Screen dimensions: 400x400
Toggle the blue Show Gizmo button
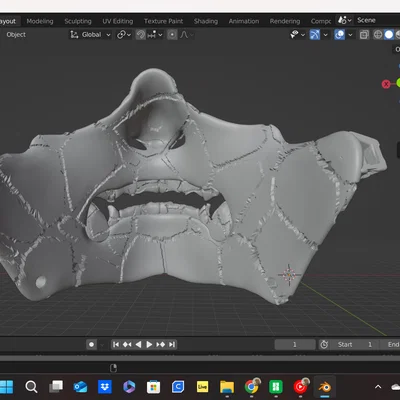(315, 35)
